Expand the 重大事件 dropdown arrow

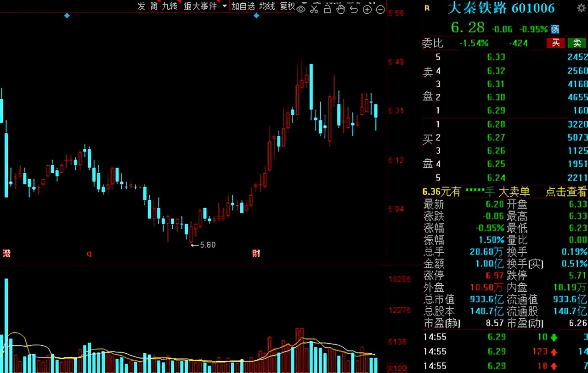(x=224, y=6)
